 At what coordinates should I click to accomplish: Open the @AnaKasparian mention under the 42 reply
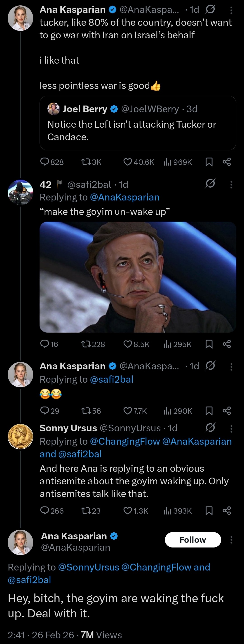pyautogui.click(x=124, y=197)
